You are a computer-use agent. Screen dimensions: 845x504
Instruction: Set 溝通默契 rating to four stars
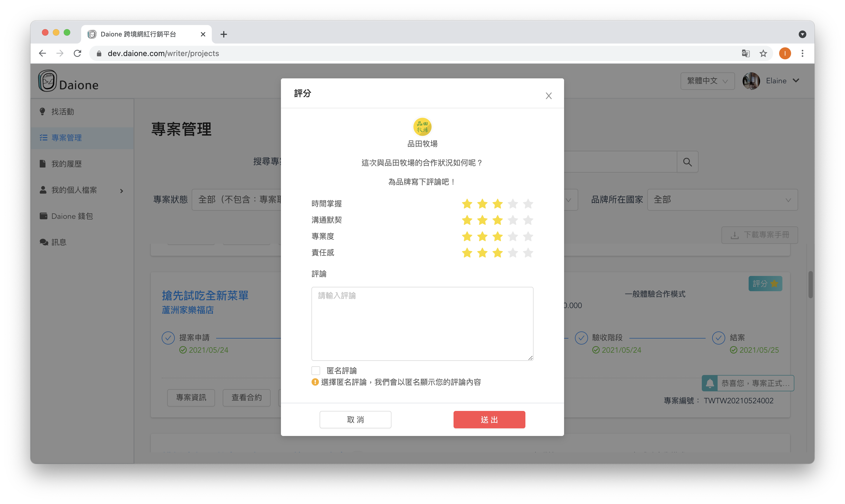tap(513, 220)
